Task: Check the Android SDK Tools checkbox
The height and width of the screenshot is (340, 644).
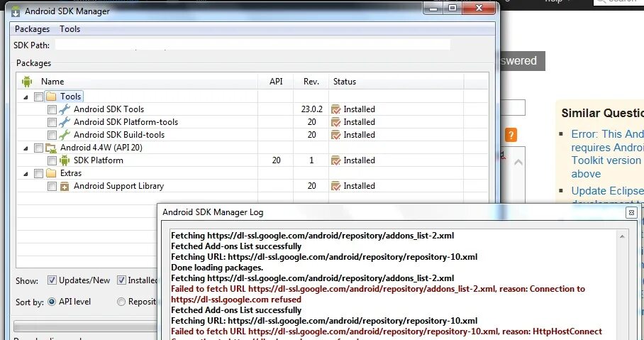Action: (52, 109)
